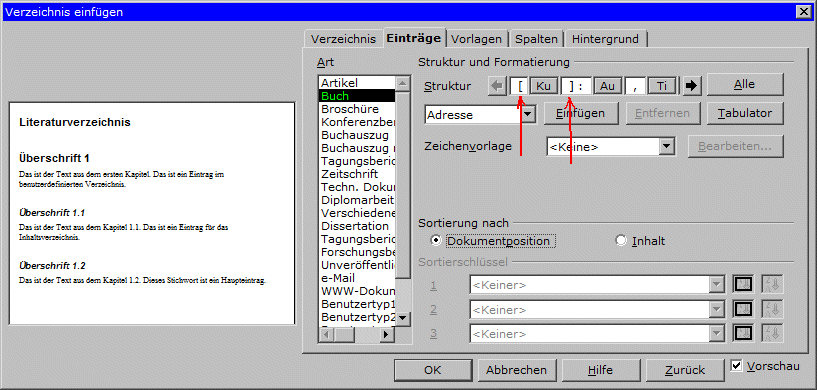Click descending sort icon for key 1
The image size is (817, 390).
point(772,285)
